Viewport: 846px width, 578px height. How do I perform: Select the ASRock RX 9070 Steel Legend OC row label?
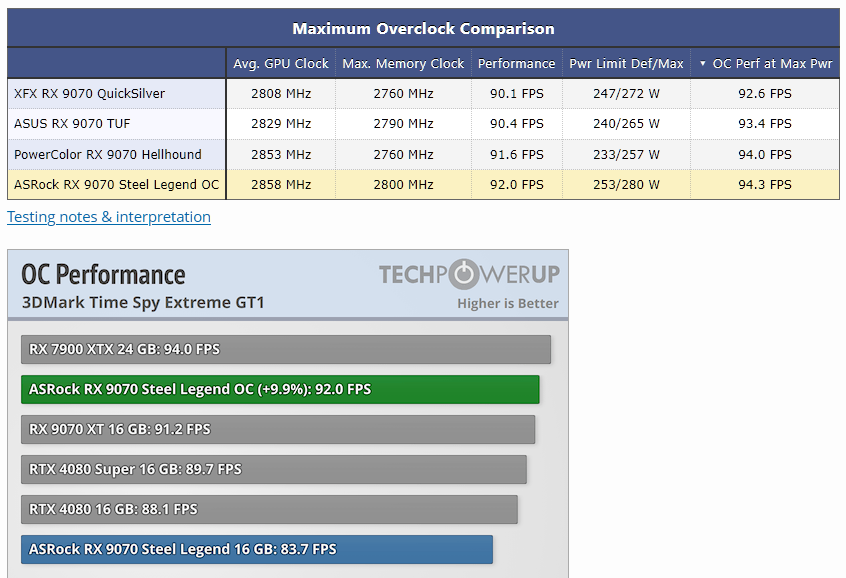117,185
